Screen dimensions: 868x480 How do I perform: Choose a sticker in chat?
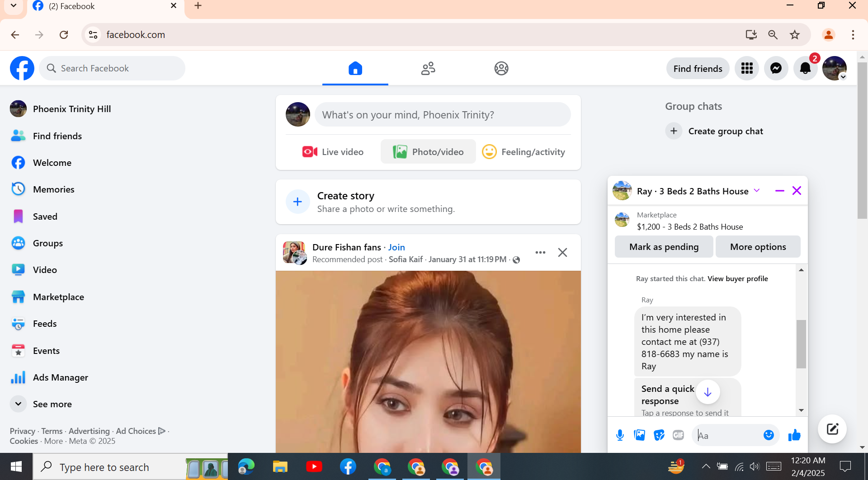click(659, 435)
